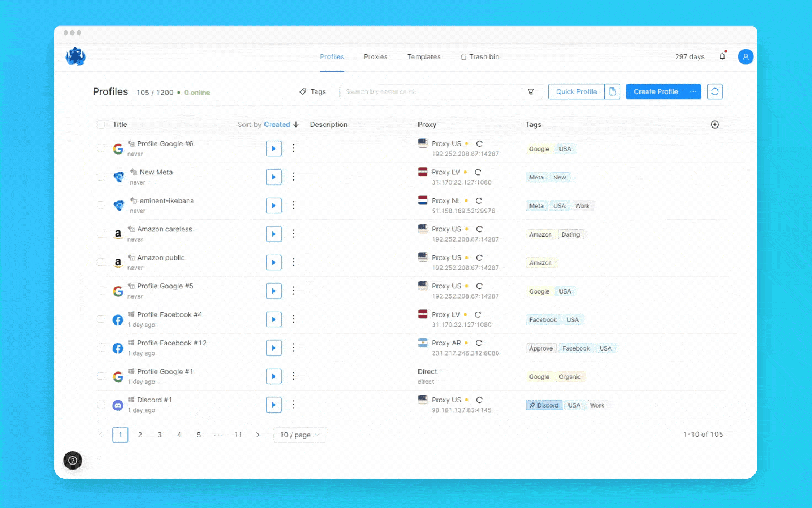This screenshot has width=812, height=508.
Task: Open the user account avatar menu
Action: point(745,56)
